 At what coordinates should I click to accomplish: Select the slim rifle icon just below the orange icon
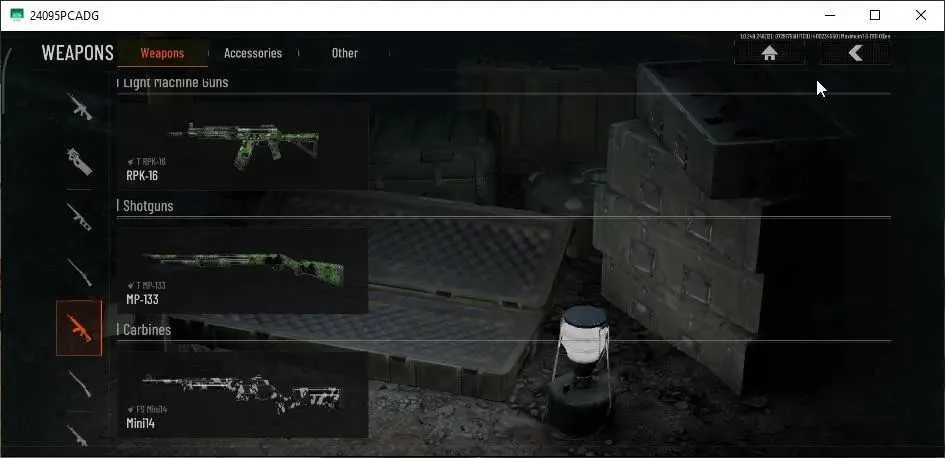click(x=80, y=384)
